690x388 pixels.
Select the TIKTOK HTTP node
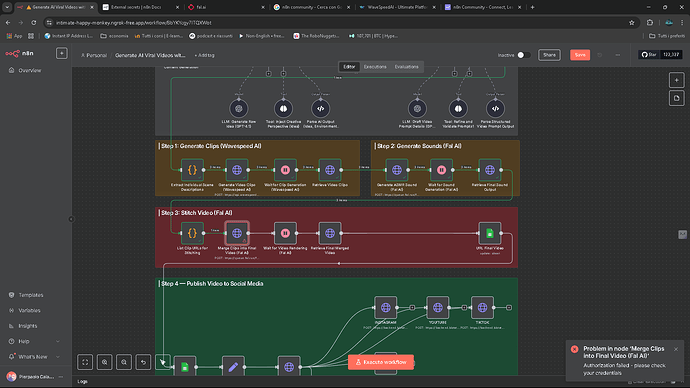[x=482, y=307]
